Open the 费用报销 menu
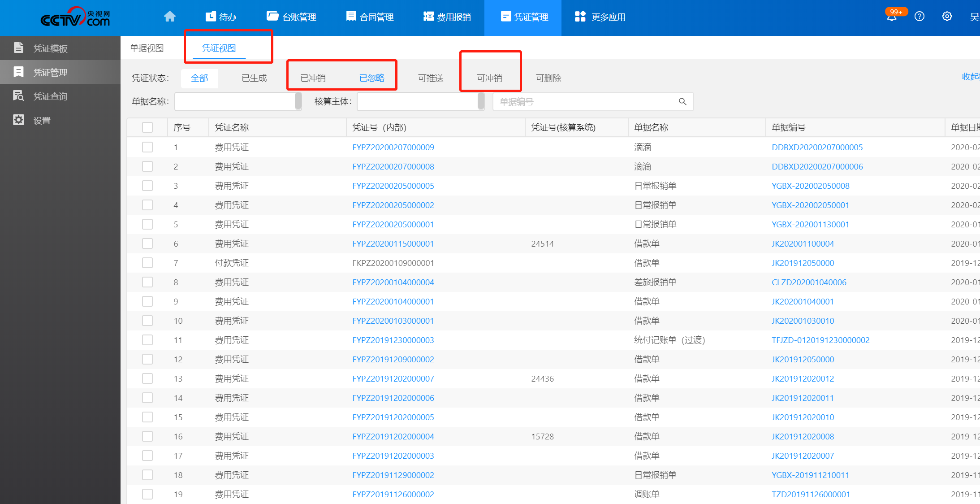 point(447,17)
